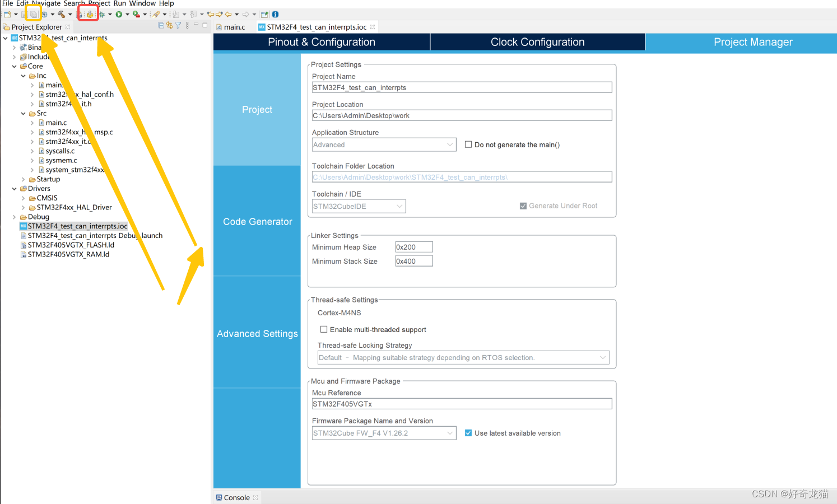
Task: Click the hammer Build toolbar icon
Action: [x=61, y=15]
